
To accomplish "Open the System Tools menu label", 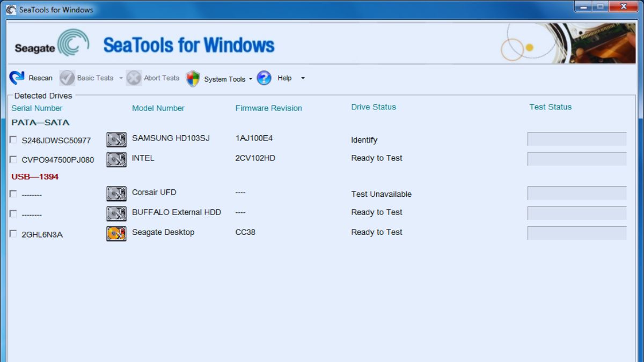I will click(224, 79).
